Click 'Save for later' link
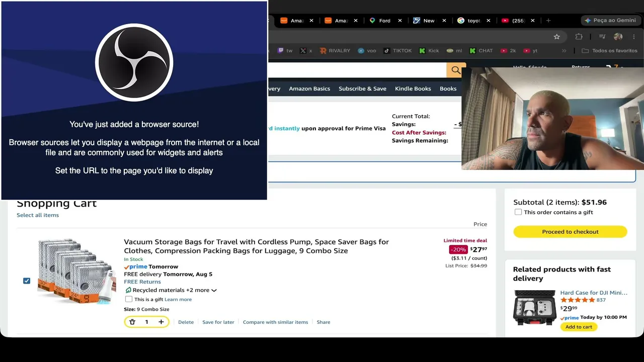Image resolution: width=644 pixels, height=362 pixels. [x=218, y=322]
